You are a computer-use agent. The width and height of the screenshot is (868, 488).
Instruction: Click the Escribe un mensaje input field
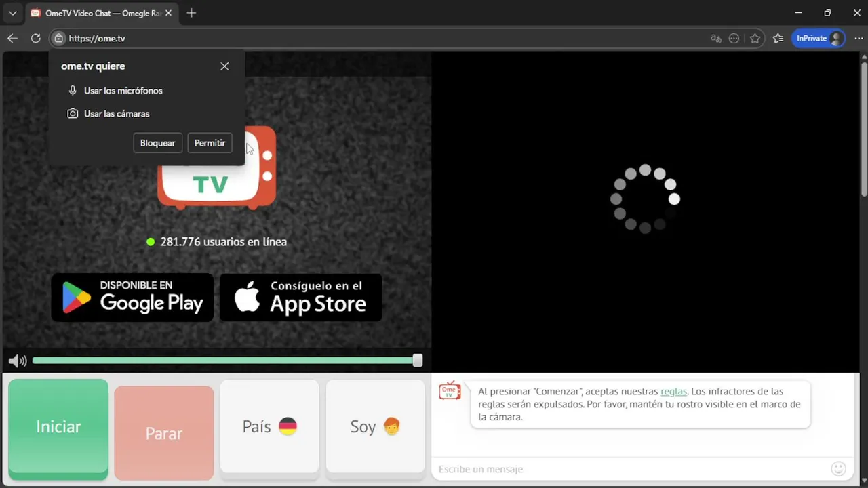click(x=631, y=469)
